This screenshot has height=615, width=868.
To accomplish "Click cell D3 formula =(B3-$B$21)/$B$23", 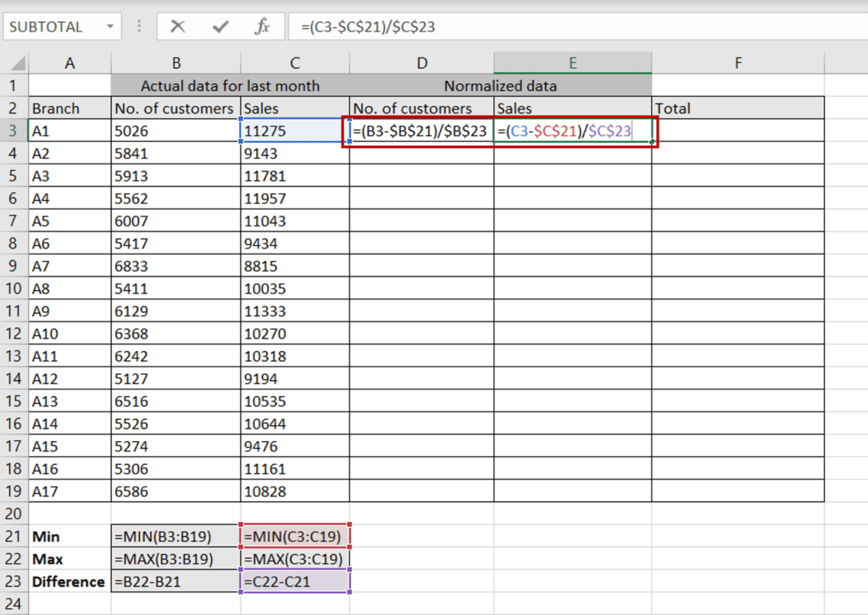I will click(x=422, y=131).
